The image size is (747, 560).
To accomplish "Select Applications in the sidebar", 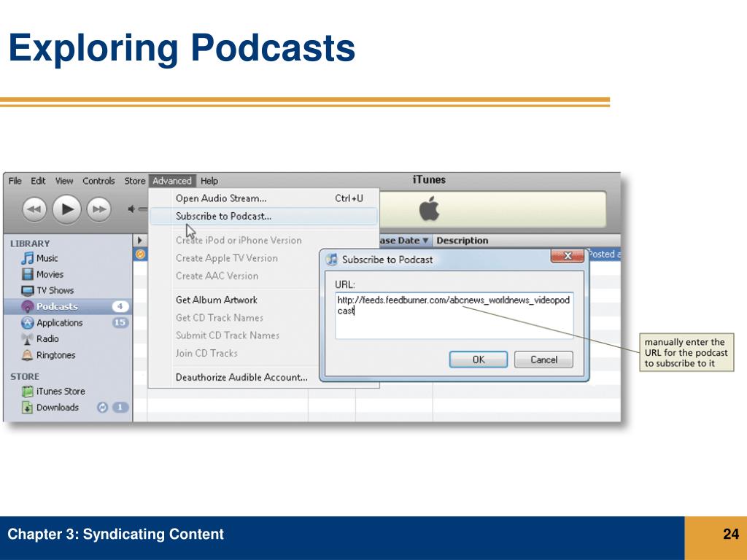I will click(68, 323).
